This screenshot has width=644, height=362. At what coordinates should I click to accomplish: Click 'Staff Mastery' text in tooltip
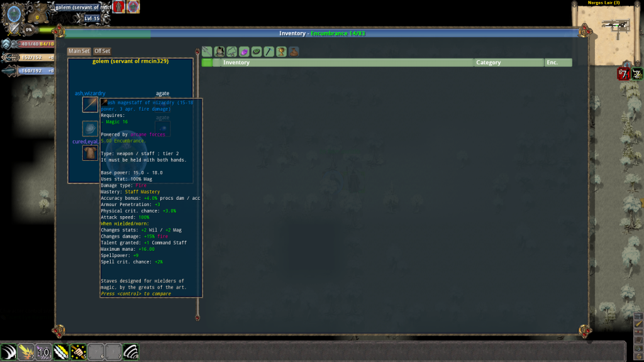[142, 192]
